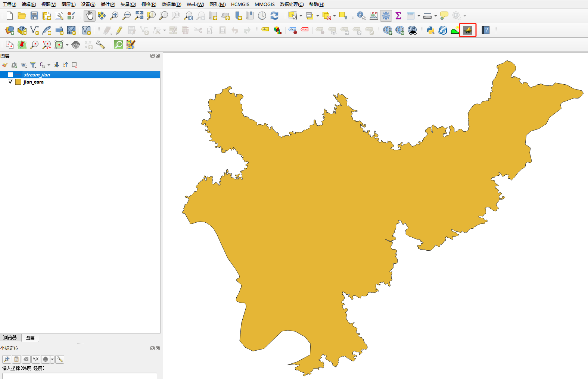Click the clear coordinate button
The width and height of the screenshot is (588, 379).
(26, 359)
